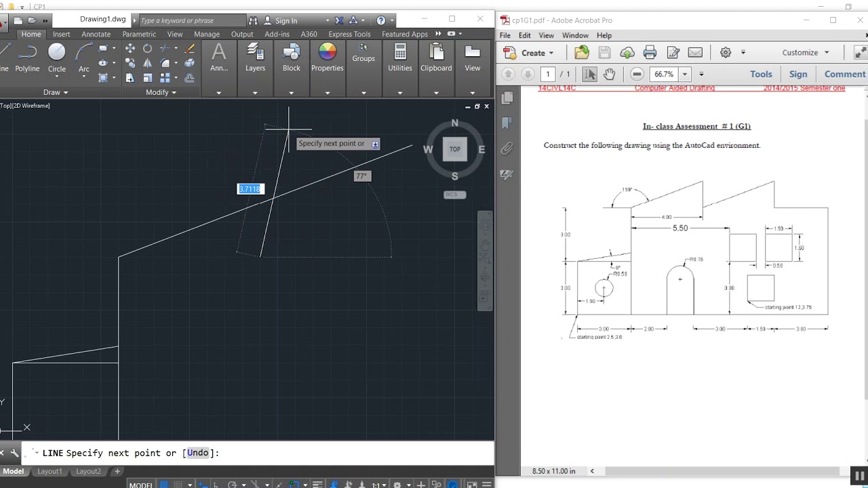
Task: Switch to the Annotate ribbon tab
Action: [96, 34]
